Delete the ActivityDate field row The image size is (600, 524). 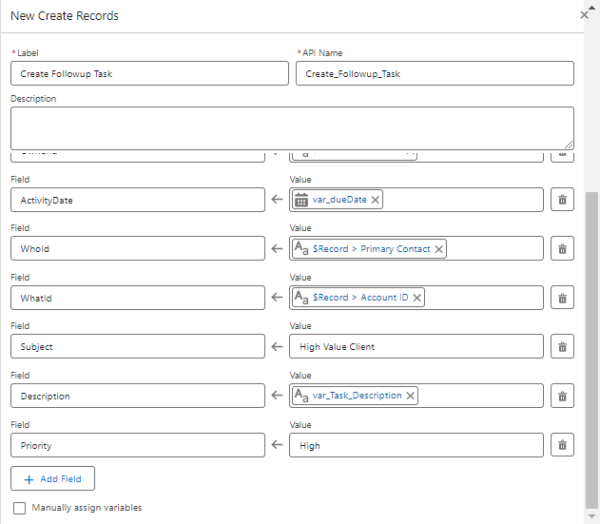click(x=562, y=199)
